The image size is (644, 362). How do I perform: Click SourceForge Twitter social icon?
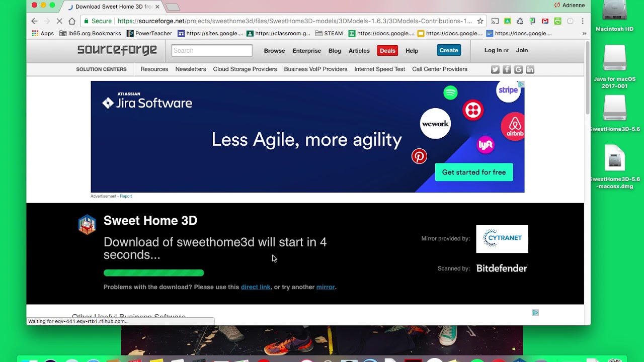click(x=495, y=69)
